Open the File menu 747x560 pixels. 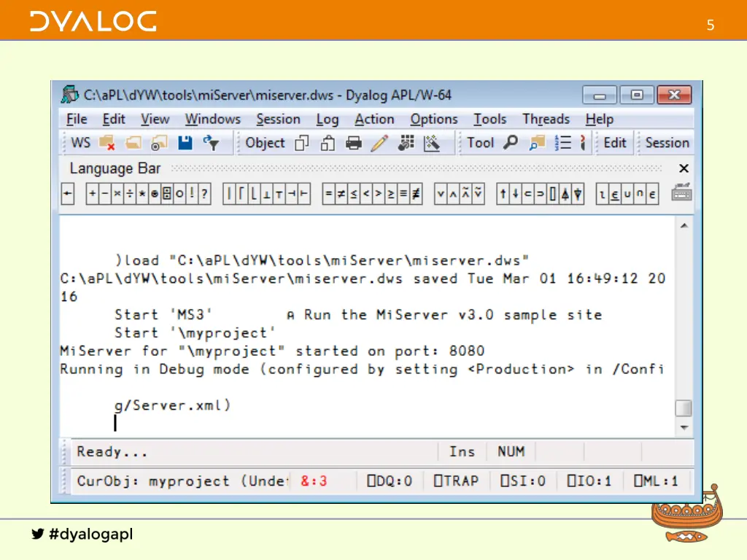77,119
